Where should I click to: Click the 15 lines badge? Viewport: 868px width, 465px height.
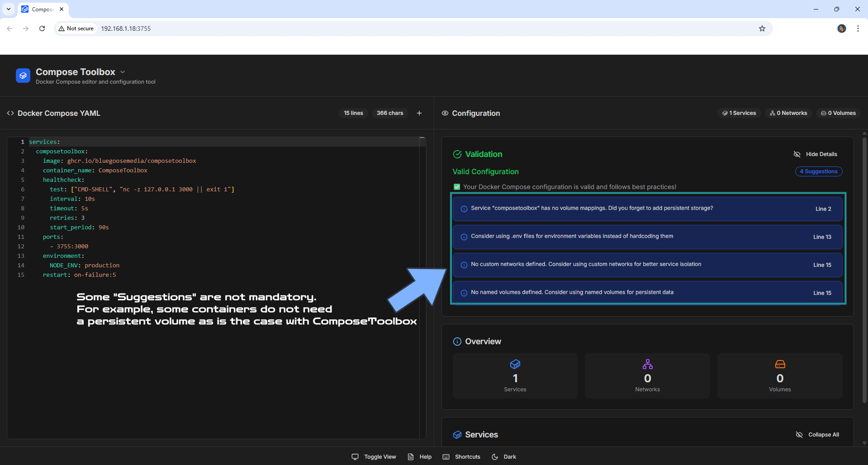tap(353, 113)
